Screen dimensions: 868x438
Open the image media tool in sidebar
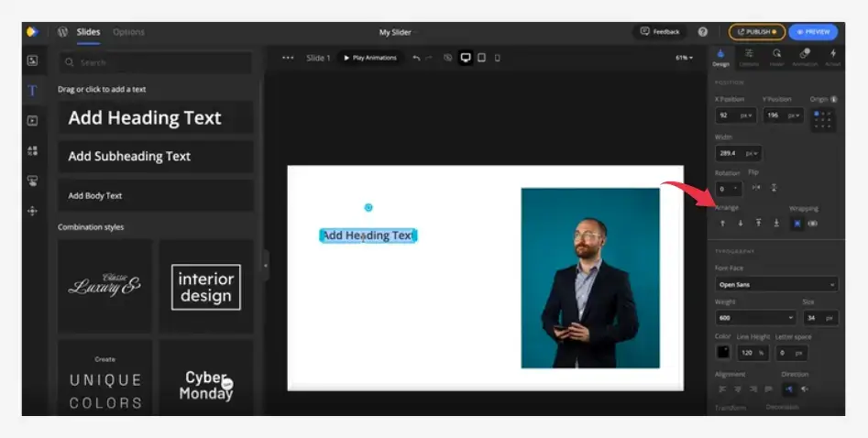tap(32, 60)
